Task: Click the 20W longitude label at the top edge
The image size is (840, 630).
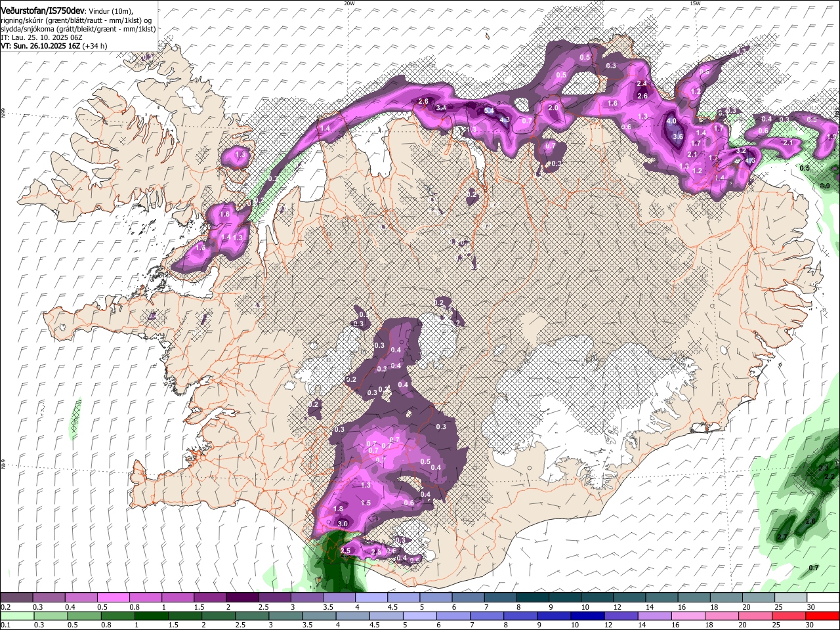Action: (349, 3)
